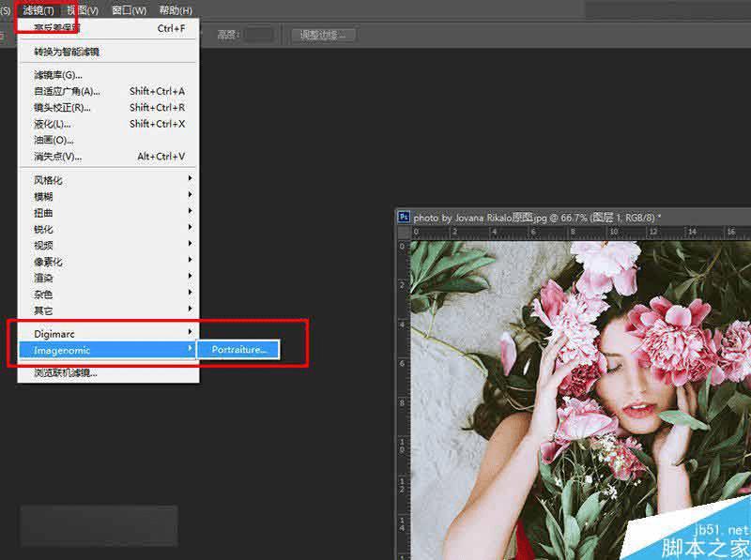Open the 窗口(W) menu
Image resolution: width=751 pixels, height=560 pixels.
[x=129, y=10]
